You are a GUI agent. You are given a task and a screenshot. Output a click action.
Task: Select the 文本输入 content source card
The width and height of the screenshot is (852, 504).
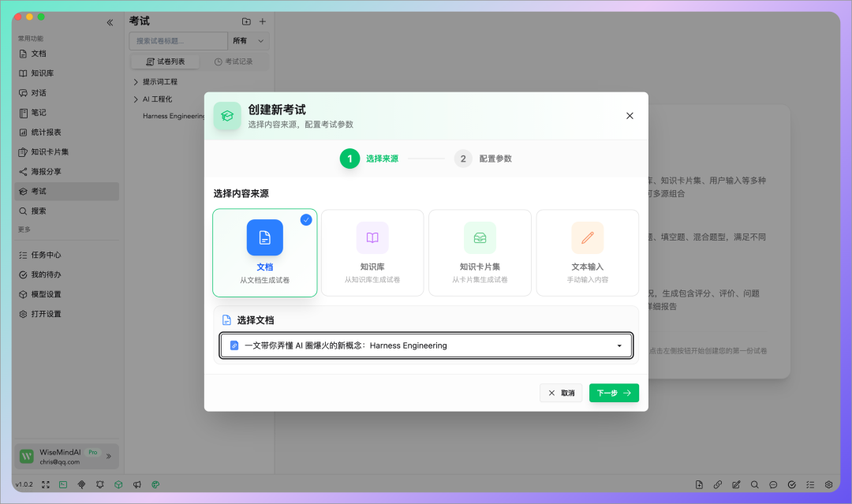pos(588,252)
